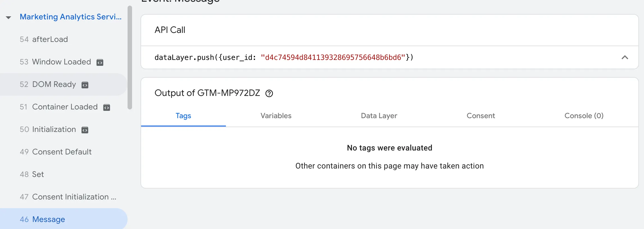Select event 50 Initialization

(64, 129)
